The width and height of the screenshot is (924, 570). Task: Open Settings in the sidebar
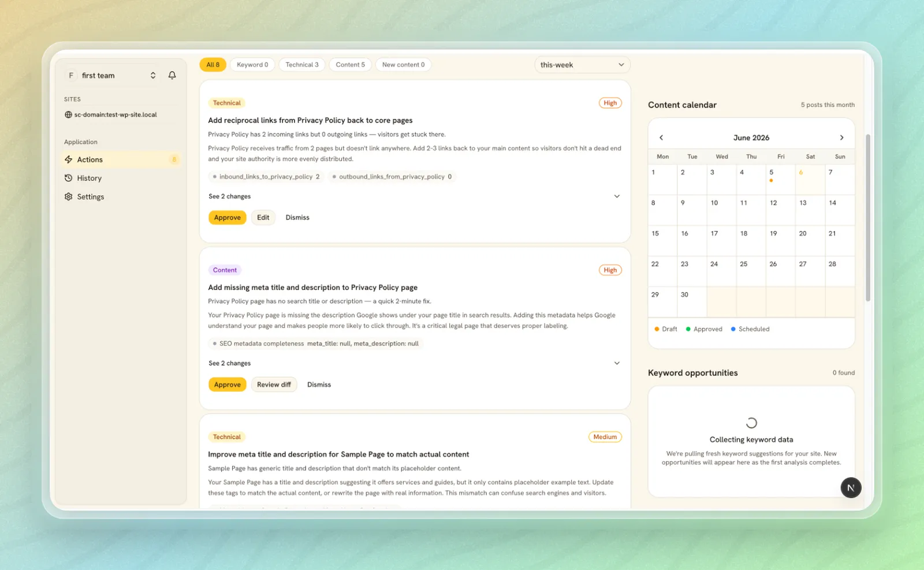tap(121, 196)
